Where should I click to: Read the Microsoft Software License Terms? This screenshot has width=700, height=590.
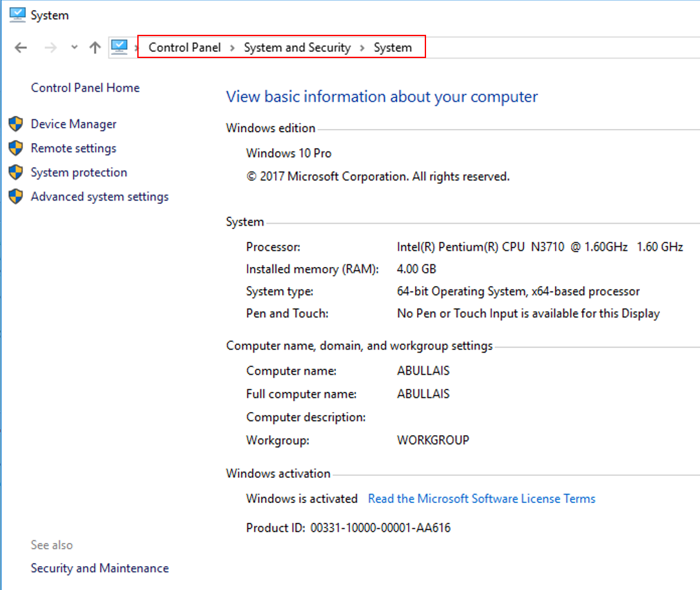481,498
